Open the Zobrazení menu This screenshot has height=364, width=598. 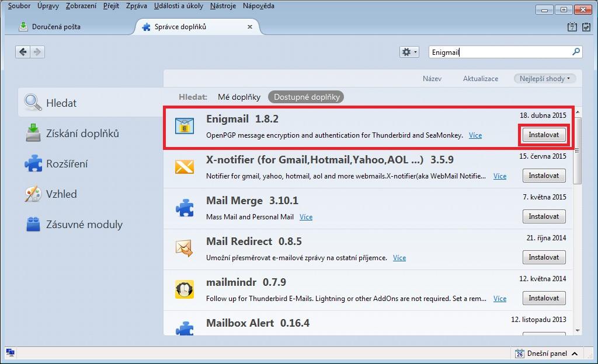pyautogui.click(x=81, y=6)
